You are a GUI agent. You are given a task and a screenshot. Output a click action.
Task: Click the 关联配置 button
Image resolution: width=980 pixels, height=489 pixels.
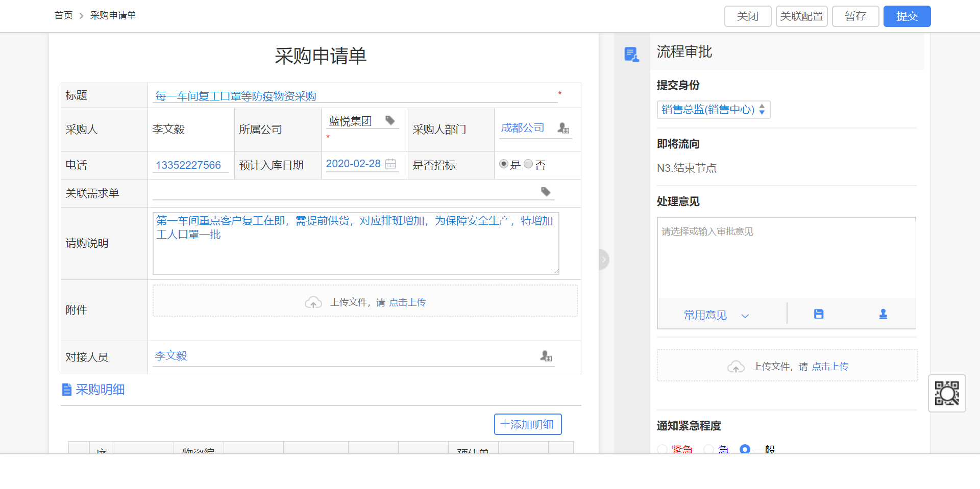[802, 16]
